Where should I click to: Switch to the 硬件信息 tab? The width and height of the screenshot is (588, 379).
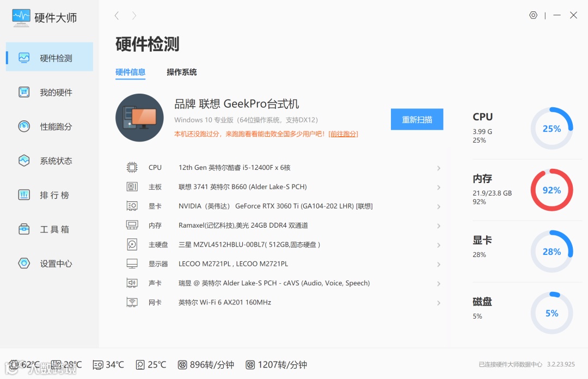click(130, 72)
